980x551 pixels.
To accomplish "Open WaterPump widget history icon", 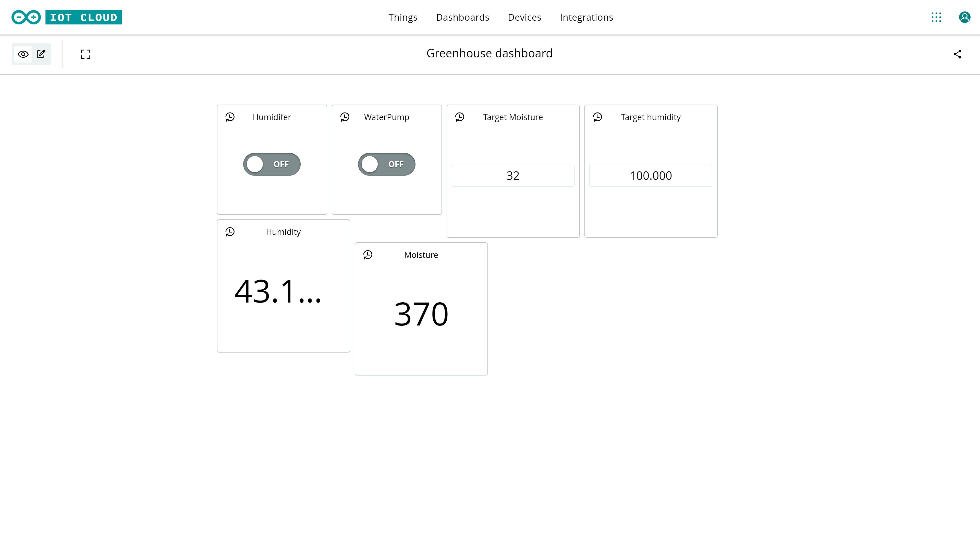I will (x=345, y=117).
